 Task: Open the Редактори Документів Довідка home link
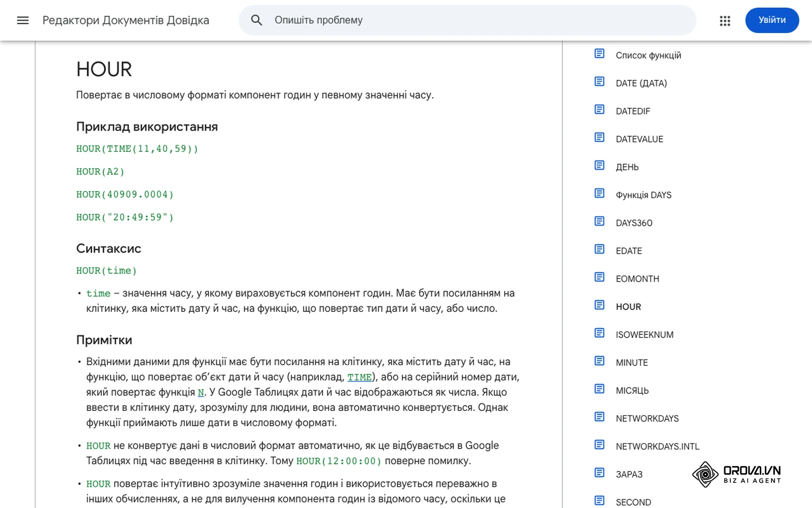tap(126, 20)
